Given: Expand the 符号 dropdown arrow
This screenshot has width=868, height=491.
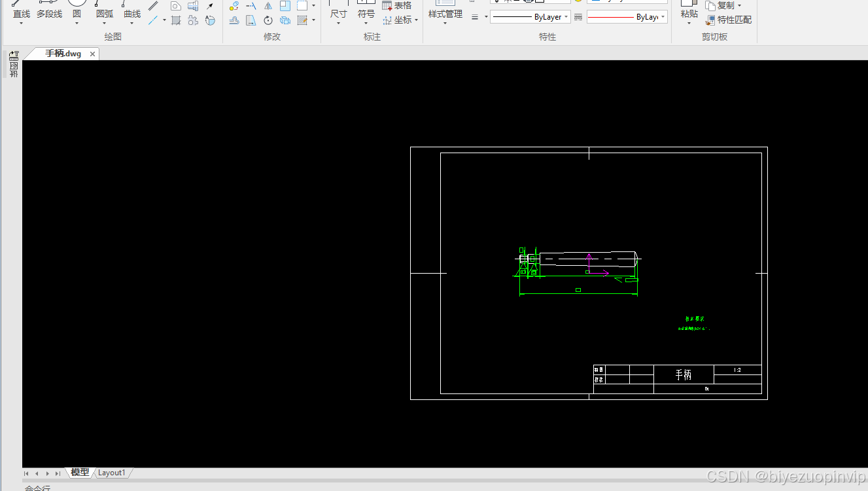Looking at the screenshot, I should pos(366,24).
